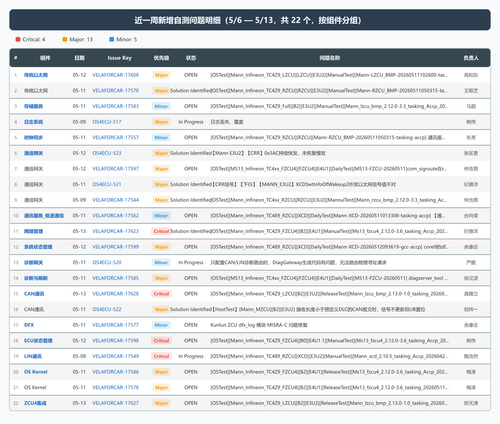Image resolution: width=500 pixels, height=424 pixels.
Task: Click the red Critical legend swatch
Action: coord(18,39)
